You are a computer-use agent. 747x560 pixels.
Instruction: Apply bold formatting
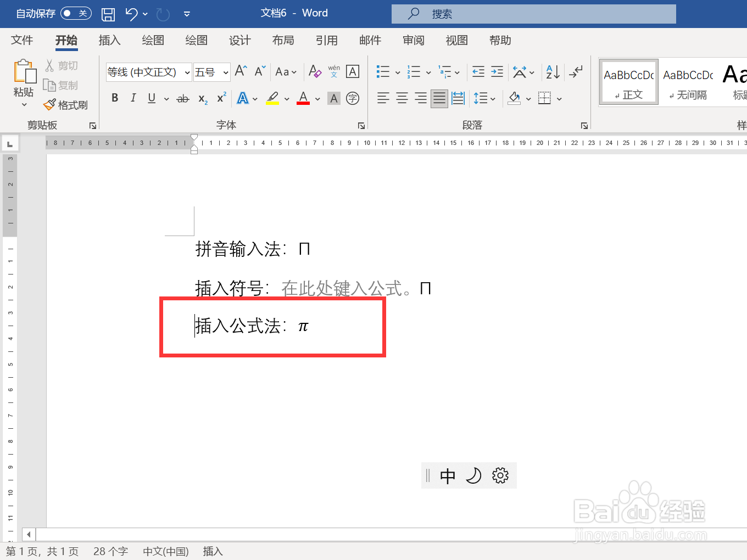click(115, 98)
